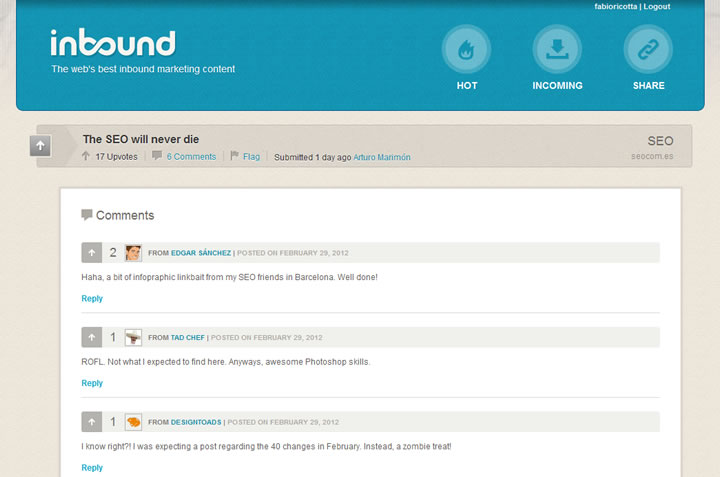Viewport: 720px width, 477px height.
Task: Reply to Edgar Sánchez's comment
Action: 92,298
